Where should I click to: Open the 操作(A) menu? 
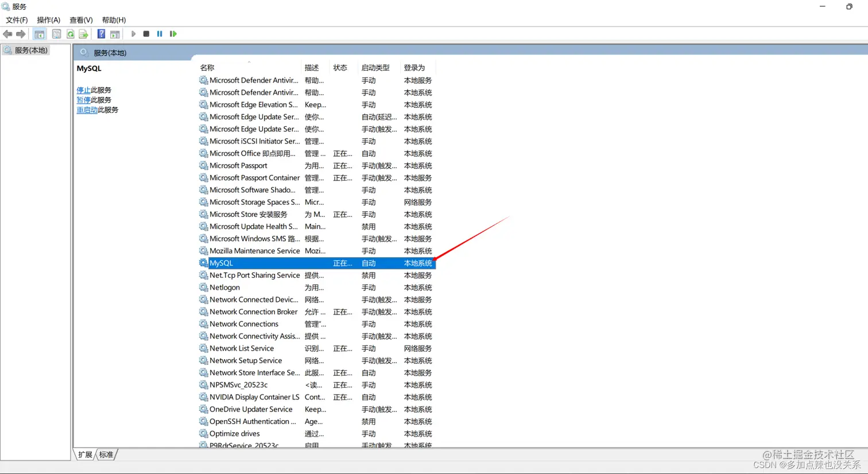49,20
